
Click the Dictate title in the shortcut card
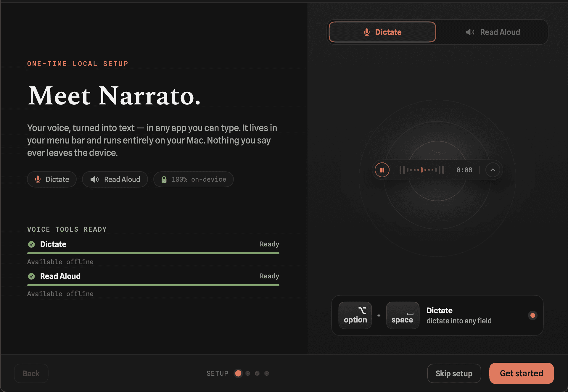tap(440, 310)
